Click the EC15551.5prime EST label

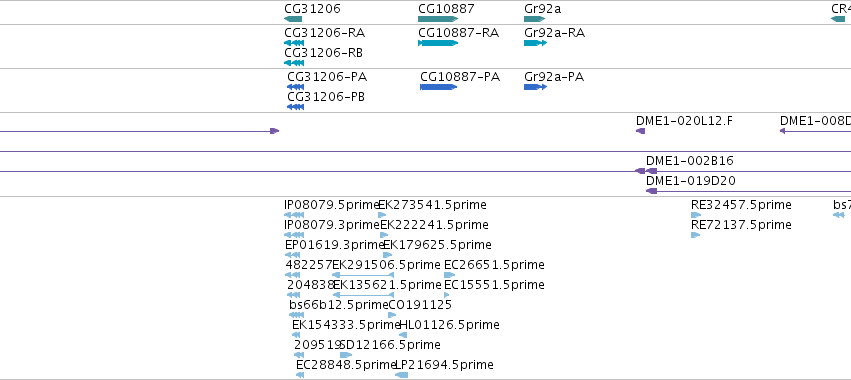click(494, 285)
